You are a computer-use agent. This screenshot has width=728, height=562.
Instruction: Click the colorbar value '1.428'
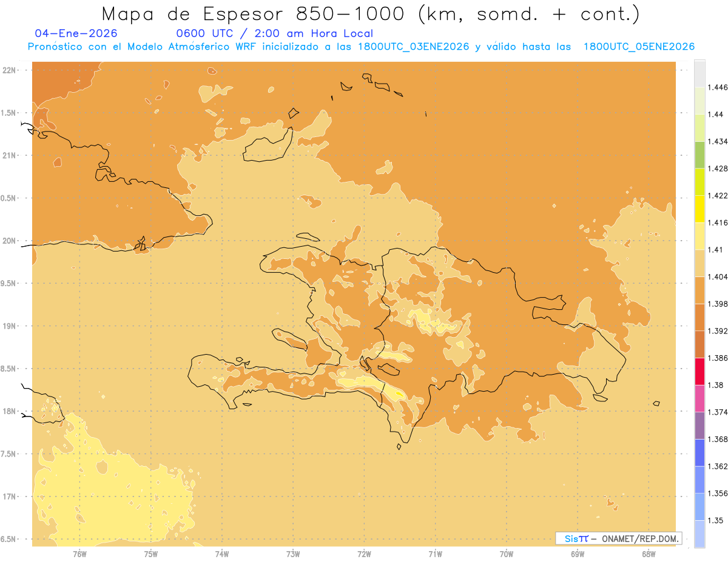[717, 169]
